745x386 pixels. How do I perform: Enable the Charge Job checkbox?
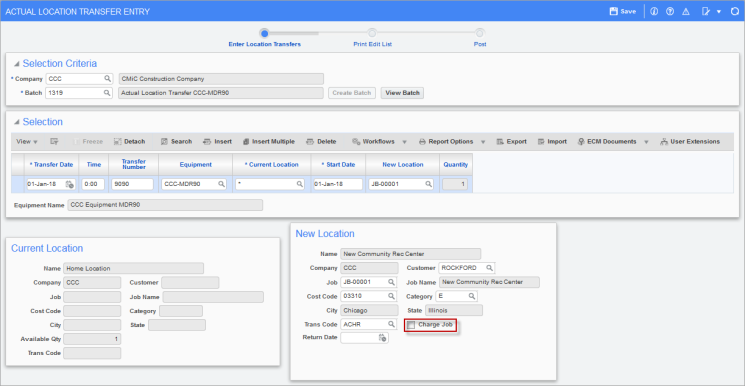(411, 325)
